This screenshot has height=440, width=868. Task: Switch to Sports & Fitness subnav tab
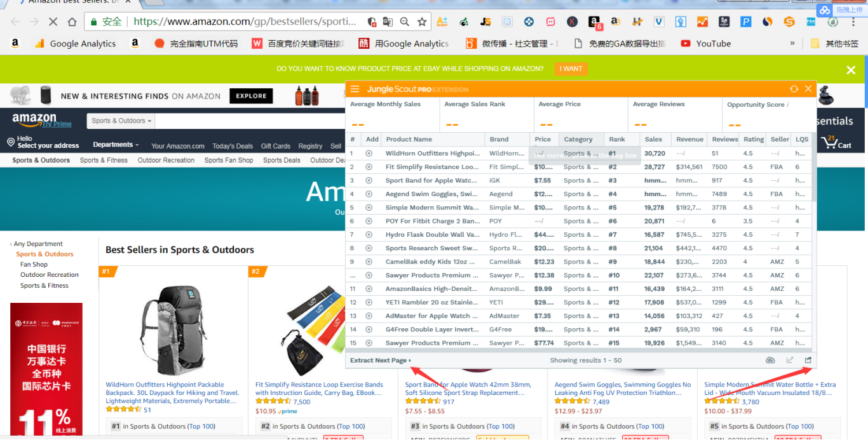(x=104, y=160)
